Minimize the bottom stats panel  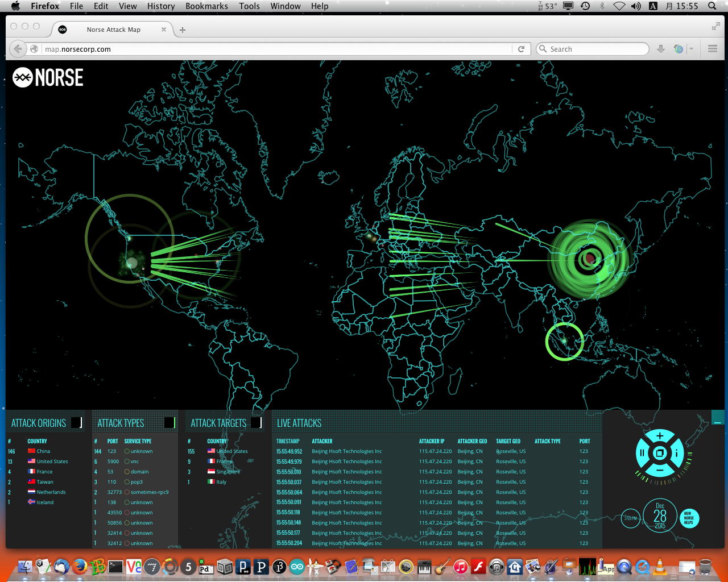tap(718, 417)
